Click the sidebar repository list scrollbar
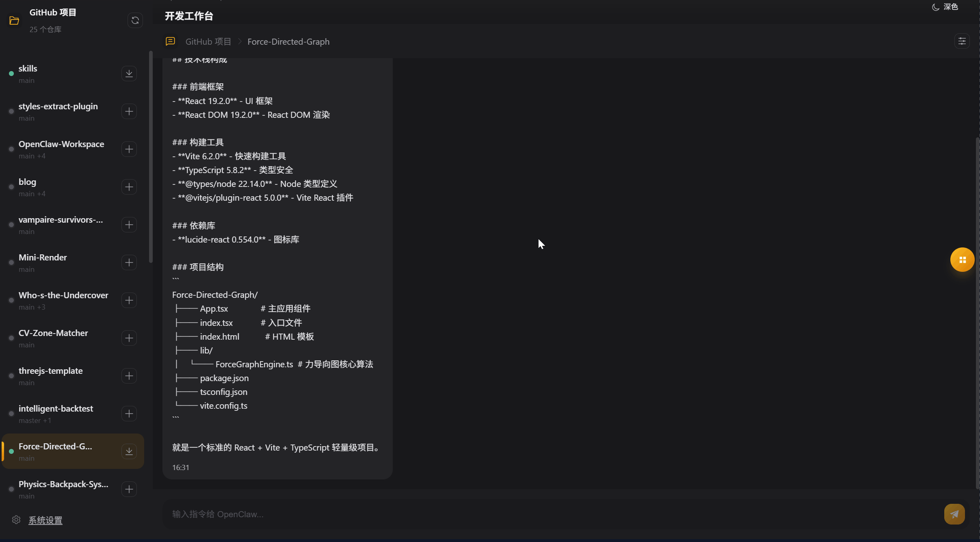 pyautogui.click(x=151, y=157)
